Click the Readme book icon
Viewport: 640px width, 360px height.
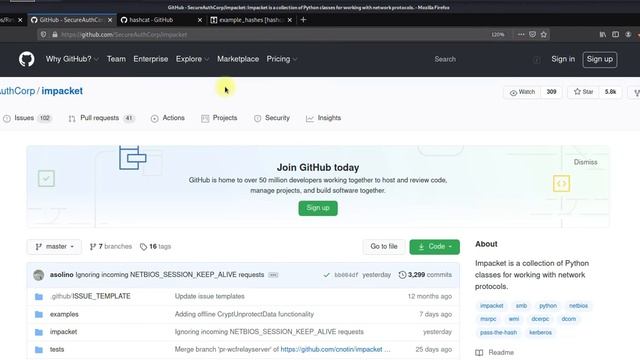pyautogui.click(x=479, y=353)
